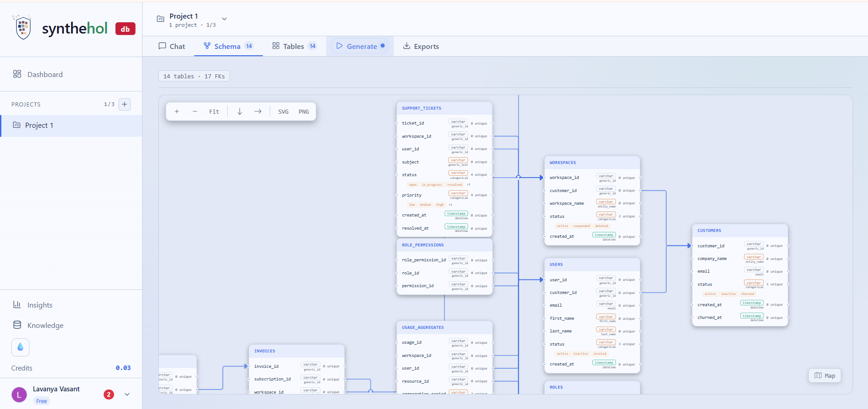Image resolution: width=868 pixels, height=409 pixels.
Task: Switch to the Generate tab
Action: [360, 46]
